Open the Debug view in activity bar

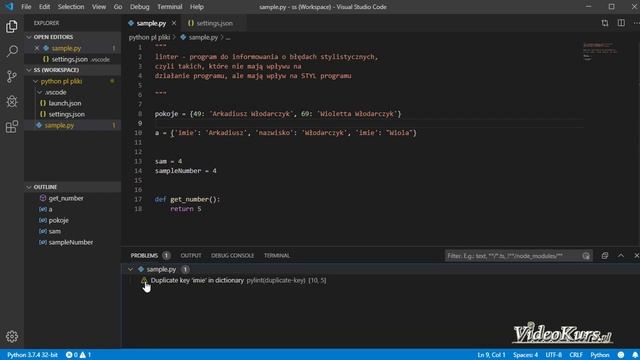coord(12,101)
